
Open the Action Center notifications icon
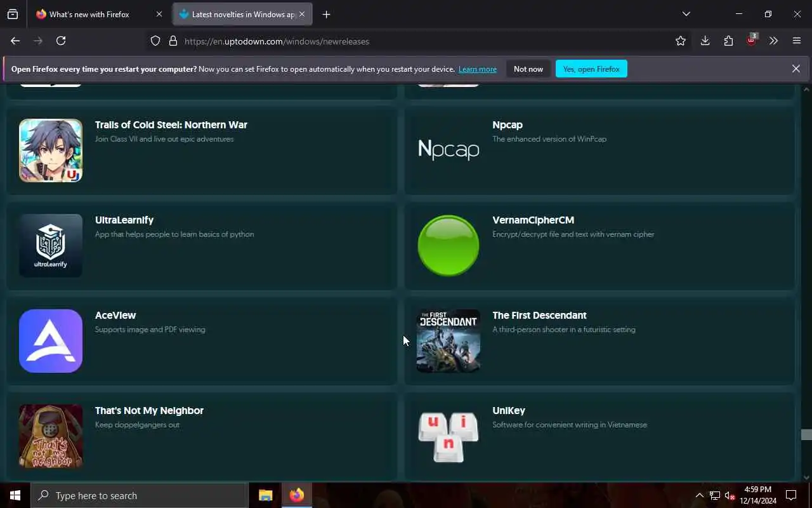[x=791, y=495]
